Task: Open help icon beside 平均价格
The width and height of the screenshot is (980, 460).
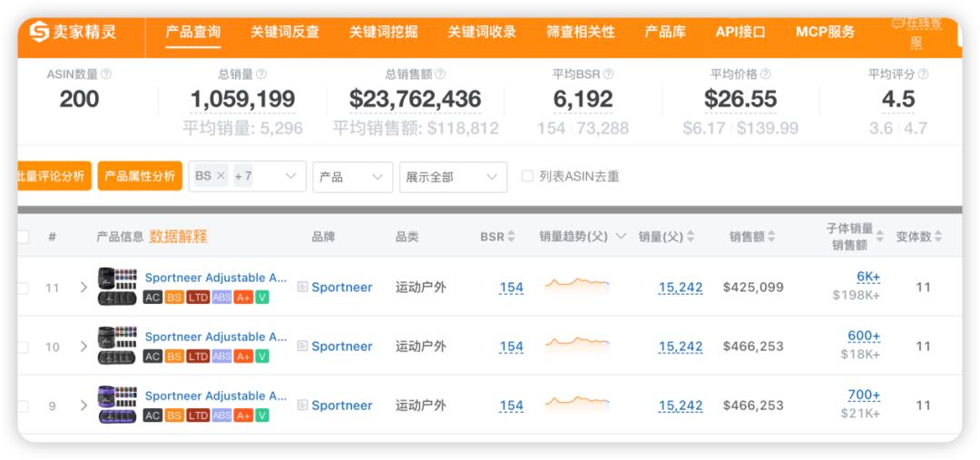Action: pos(765,74)
